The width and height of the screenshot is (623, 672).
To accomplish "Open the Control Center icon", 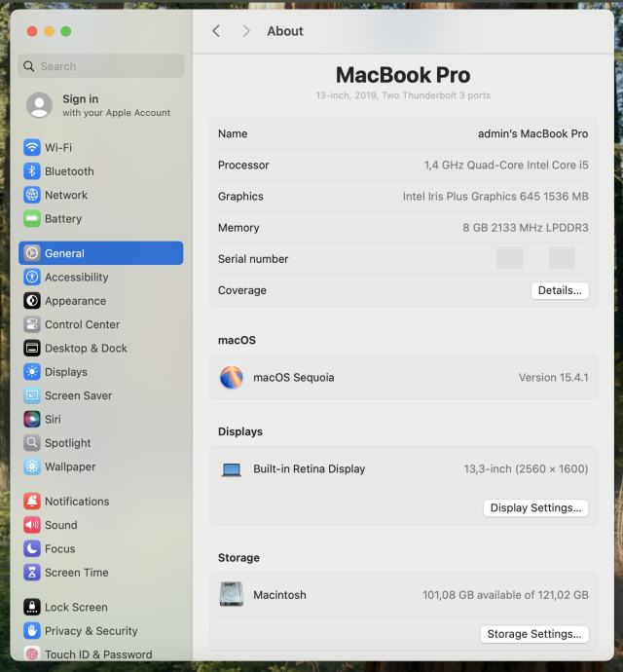I will point(32,324).
